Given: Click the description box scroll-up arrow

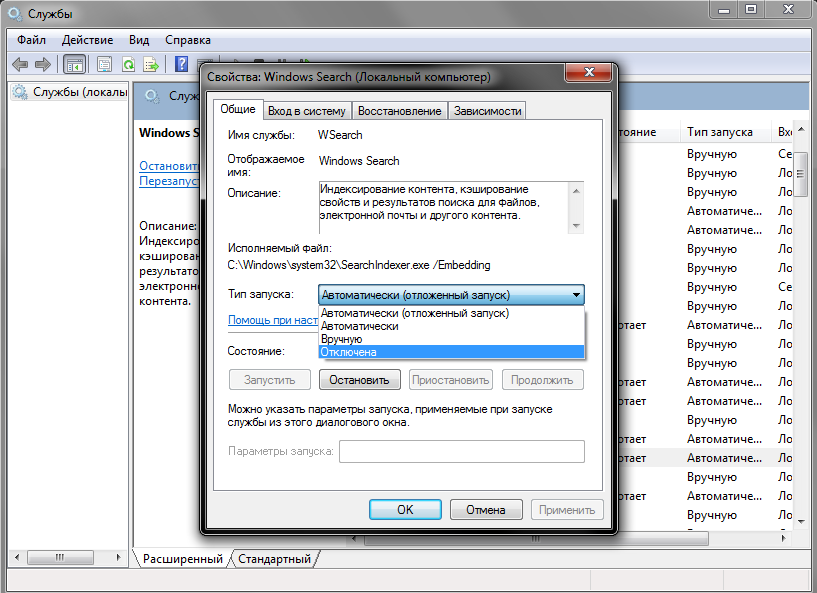Looking at the screenshot, I should [576, 191].
